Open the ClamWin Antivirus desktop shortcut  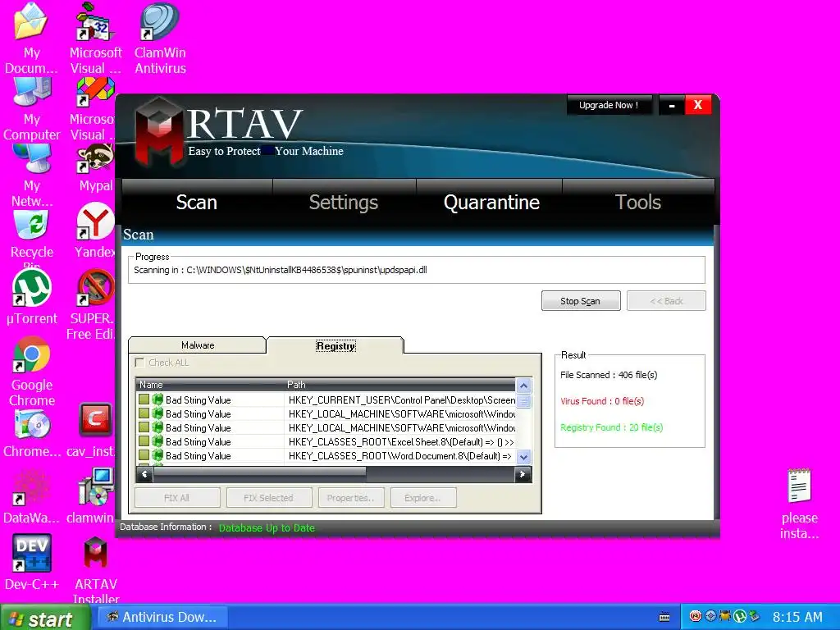pyautogui.click(x=160, y=38)
